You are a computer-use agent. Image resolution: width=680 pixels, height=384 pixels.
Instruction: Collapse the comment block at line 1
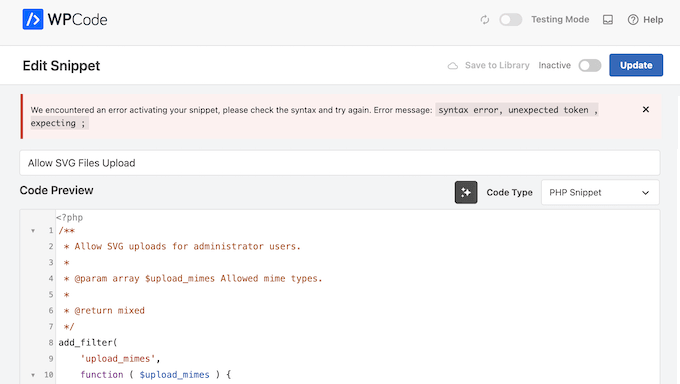click(33, 231)
